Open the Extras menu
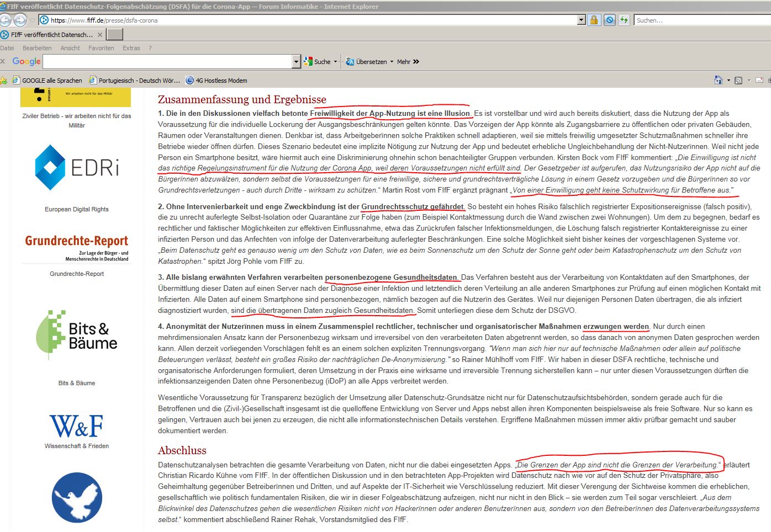771x532 pixels. coord(131,48)
